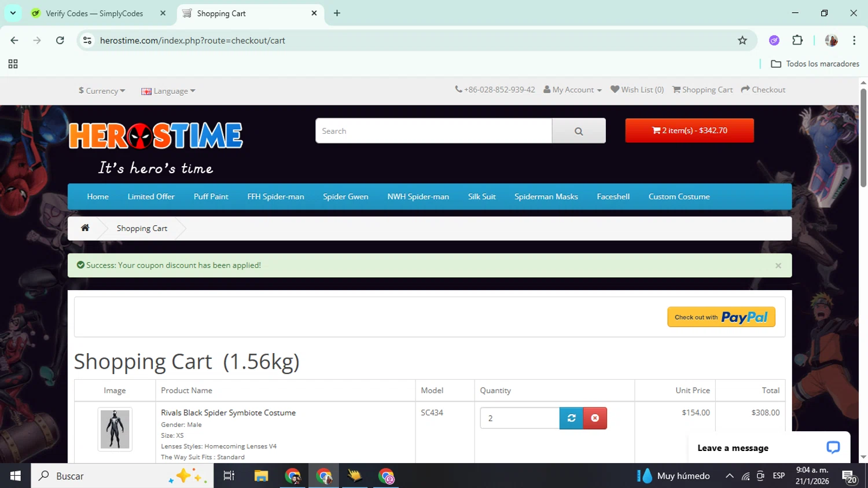
Task: Open the Spiderman Masks category
Action: click(x=546, y=197)
